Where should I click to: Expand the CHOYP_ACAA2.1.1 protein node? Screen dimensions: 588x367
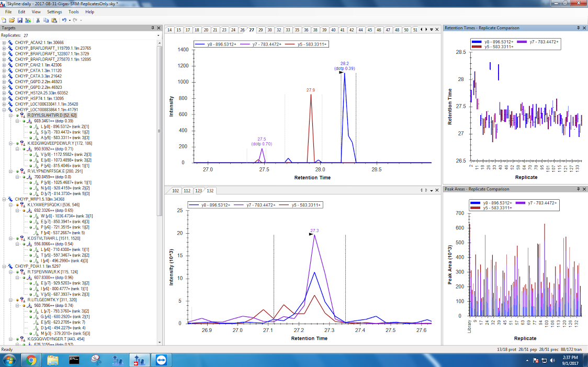pyautogui.click(x=4, y=43)
